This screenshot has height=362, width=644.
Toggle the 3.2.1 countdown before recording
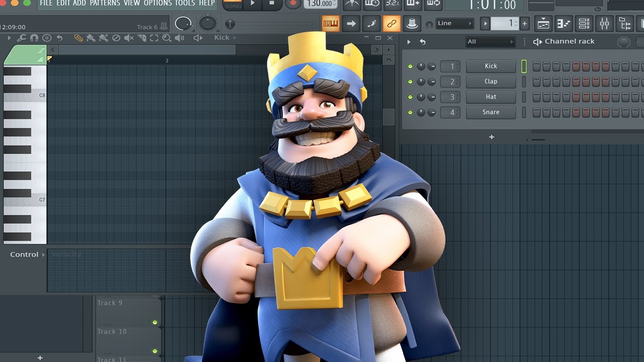pyautogui.click(x=392, y=4)
